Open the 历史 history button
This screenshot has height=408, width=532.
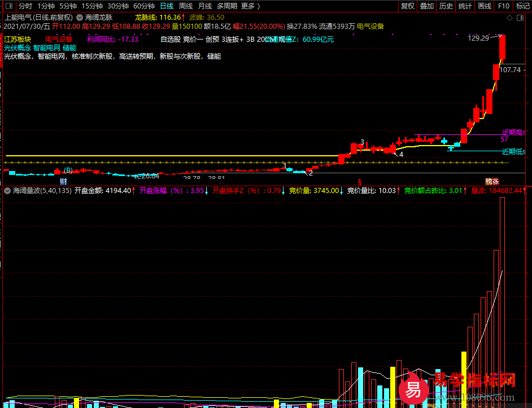pyautogui.click(x=446, y=6)
